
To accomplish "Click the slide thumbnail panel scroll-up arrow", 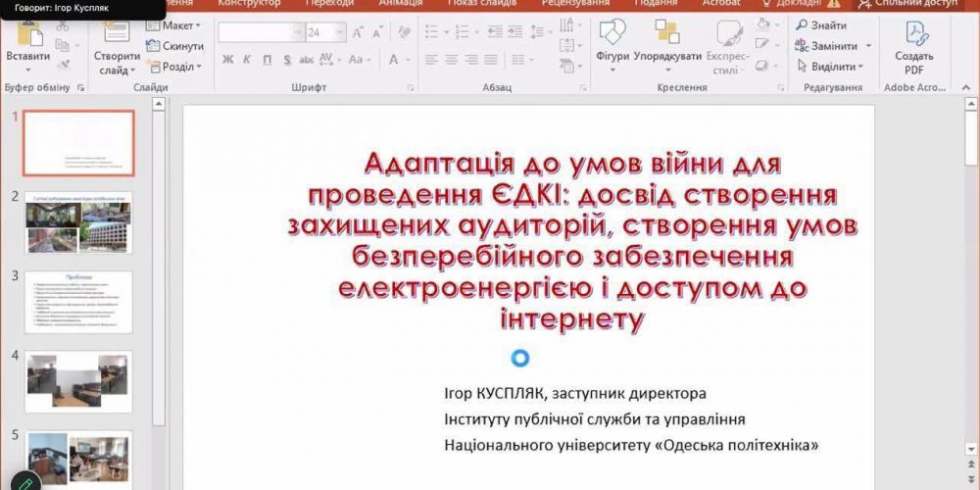I will coord(159,104).
